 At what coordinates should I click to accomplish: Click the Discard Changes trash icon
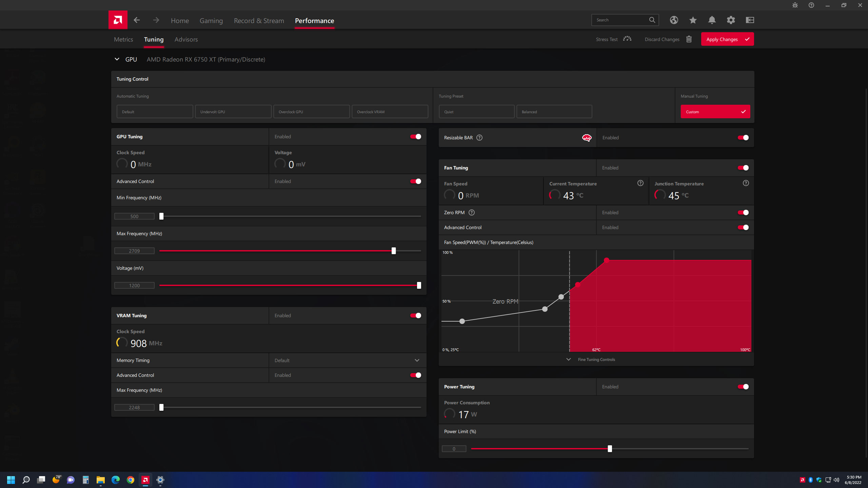pos(689,39)
